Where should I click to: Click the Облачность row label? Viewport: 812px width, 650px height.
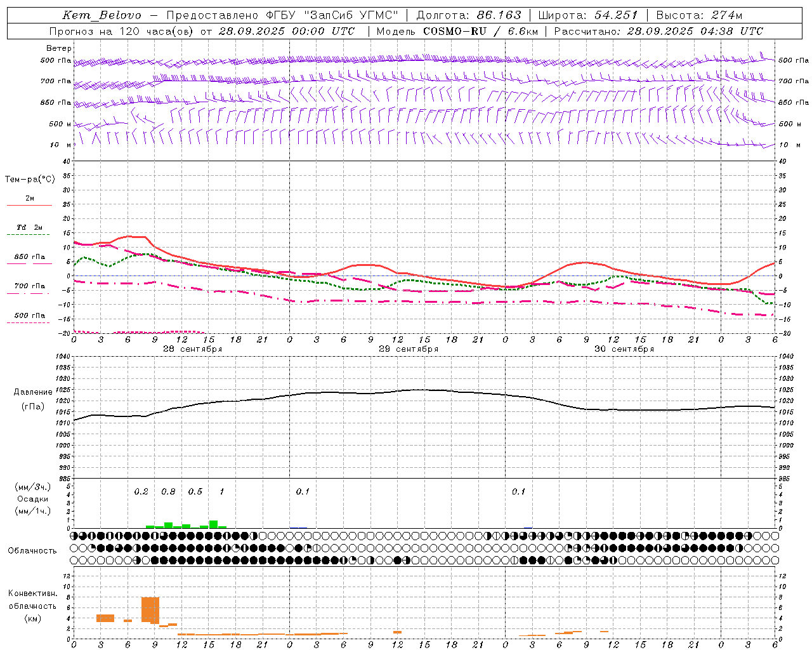click(32, 551)
